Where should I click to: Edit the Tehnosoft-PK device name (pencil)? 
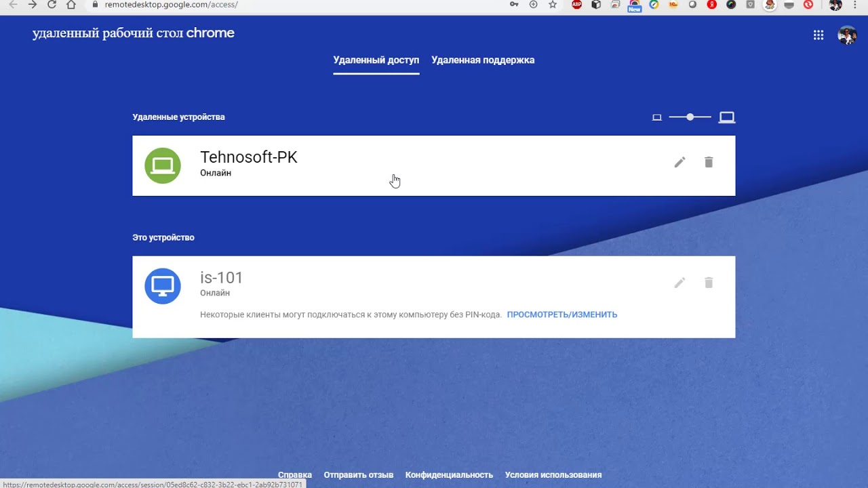(x=679, y=162)
